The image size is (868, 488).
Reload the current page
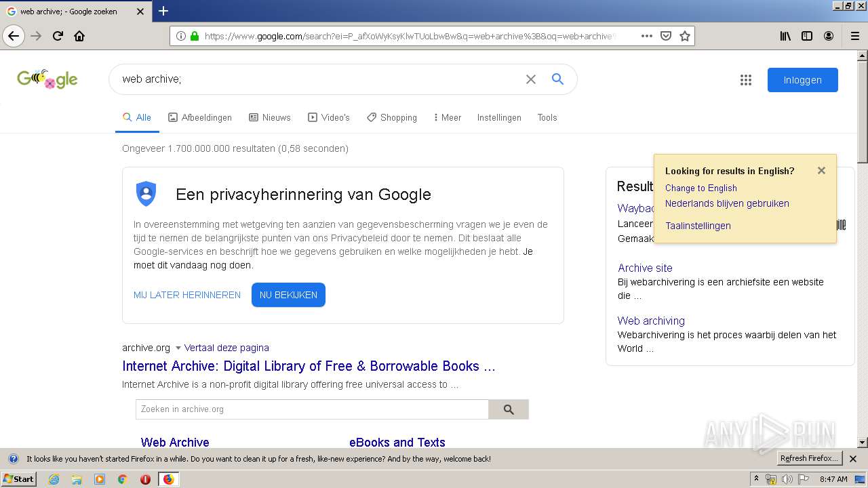tap(58, 36)
